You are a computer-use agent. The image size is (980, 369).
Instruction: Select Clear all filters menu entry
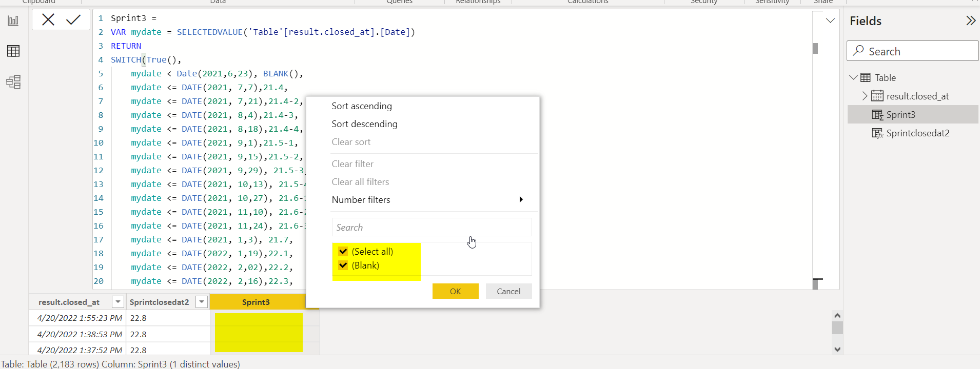360,182
